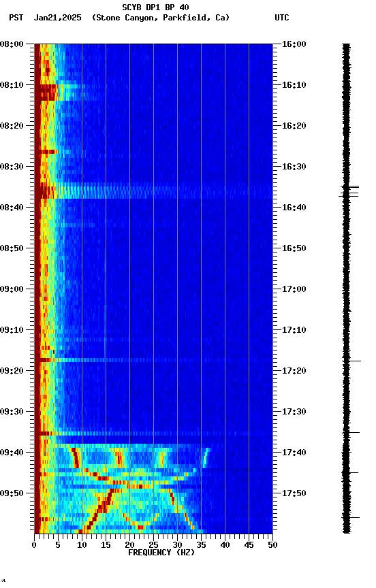This screenshot has width=376, height=588.
Task: Click the broadband spectral line near 09:35
Action: click(x=153, y=434)
